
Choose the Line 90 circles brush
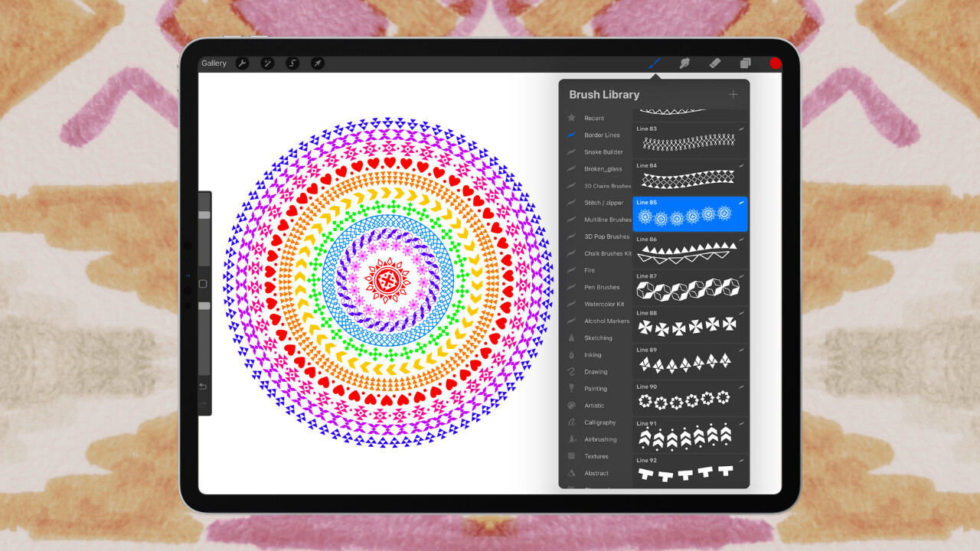click(x=689, y=397)
